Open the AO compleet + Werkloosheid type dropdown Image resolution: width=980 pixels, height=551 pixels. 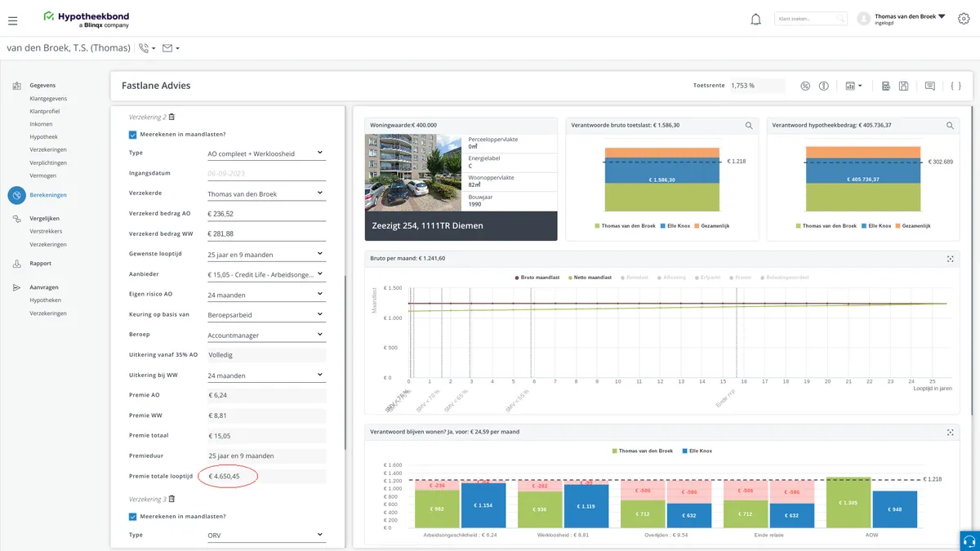pyautogui.click(x=265, y=153)
